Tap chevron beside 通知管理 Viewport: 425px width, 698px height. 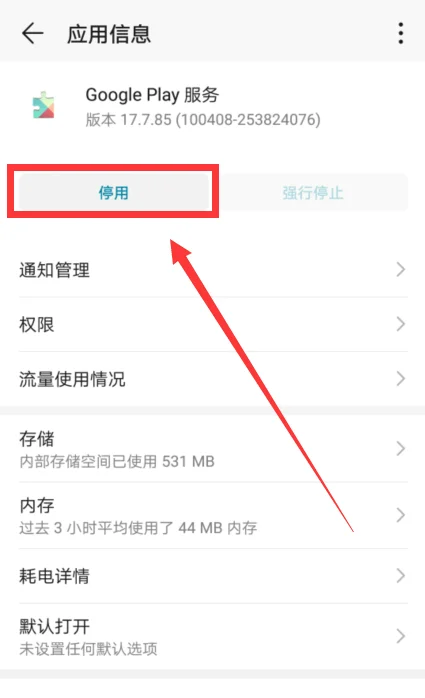[401, 270]
